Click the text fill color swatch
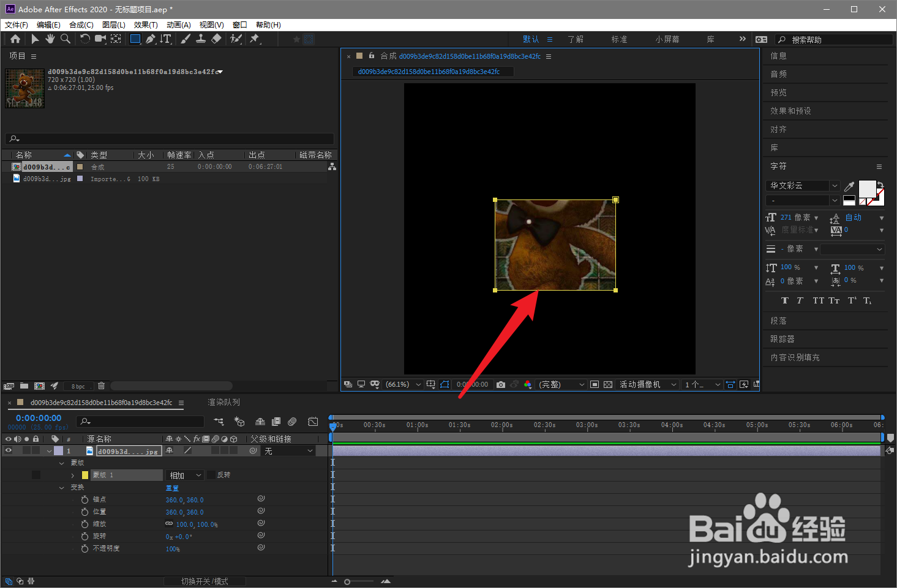 coord(867,189)
